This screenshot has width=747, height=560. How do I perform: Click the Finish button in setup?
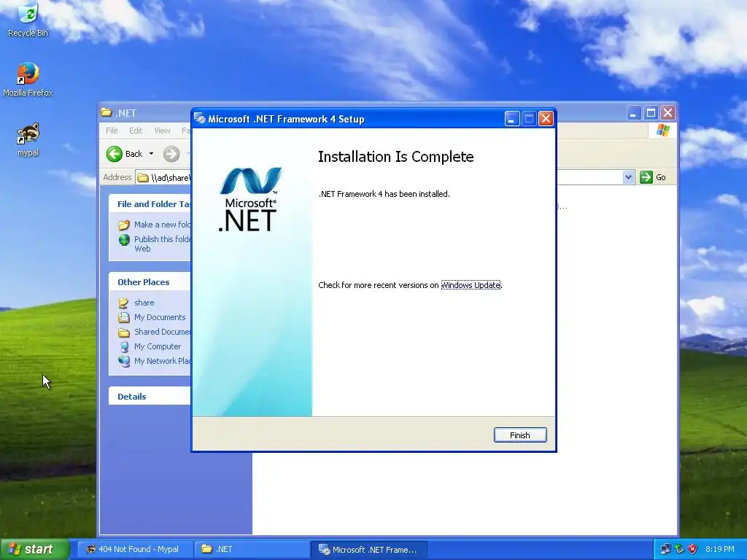coord(519,435)
